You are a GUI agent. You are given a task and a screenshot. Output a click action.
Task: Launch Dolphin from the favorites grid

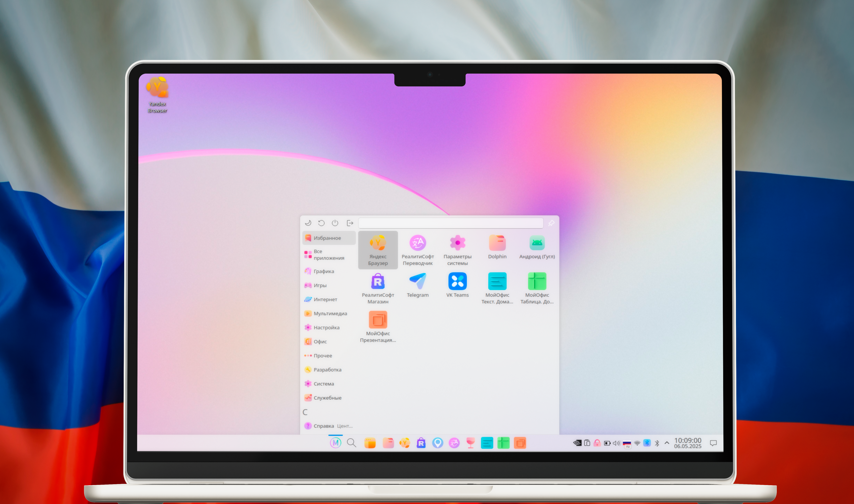click(497, 247)
